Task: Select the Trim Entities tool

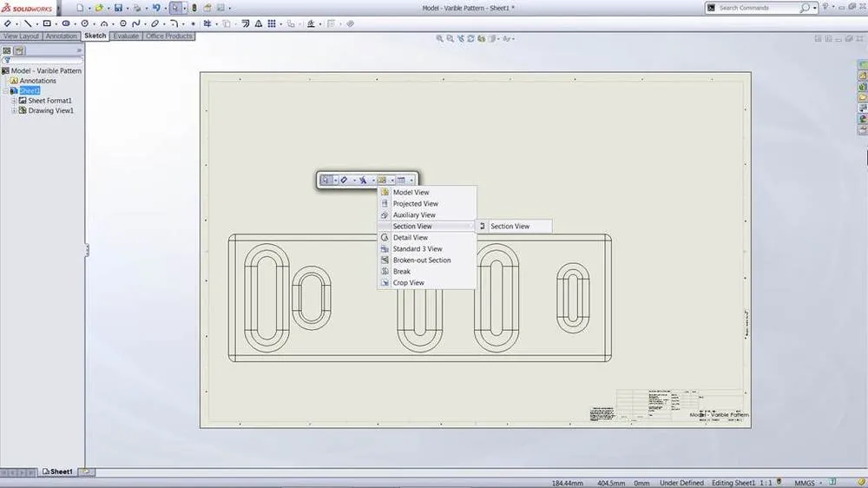Action: (207, 23)
